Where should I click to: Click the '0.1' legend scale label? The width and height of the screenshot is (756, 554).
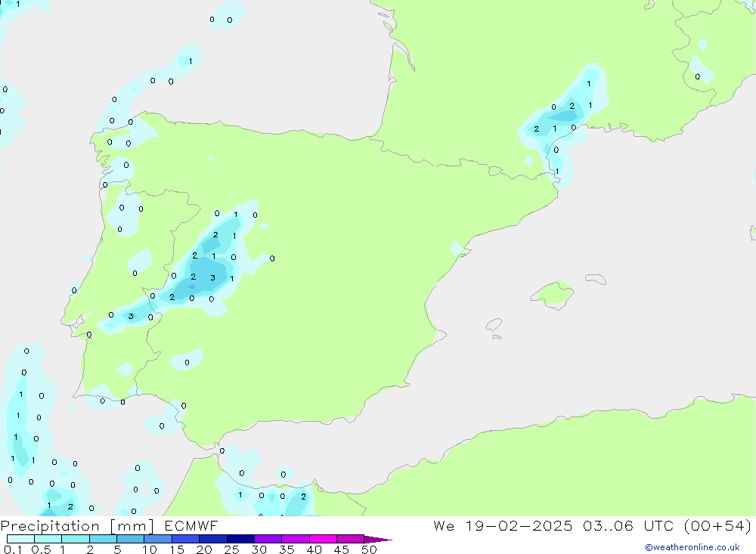coord(13,549)
